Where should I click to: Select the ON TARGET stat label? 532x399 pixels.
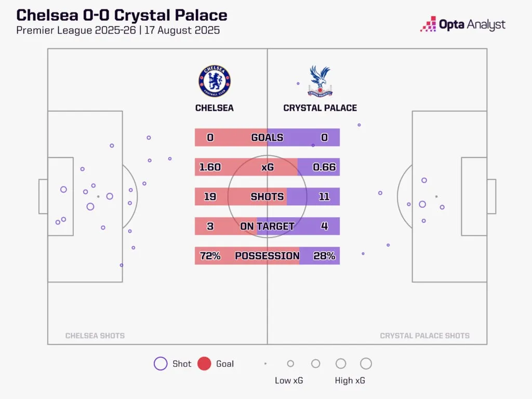[x=267, y=227]
